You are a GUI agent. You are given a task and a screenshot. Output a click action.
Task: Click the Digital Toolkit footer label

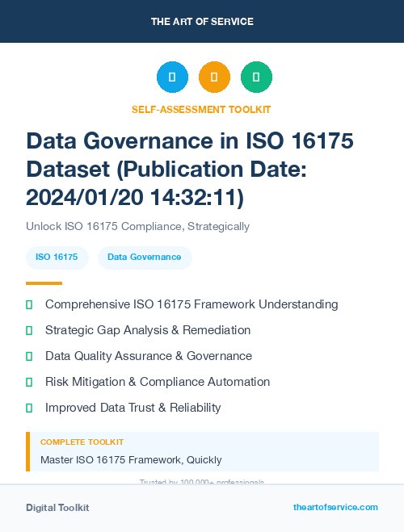coord(57,508)
